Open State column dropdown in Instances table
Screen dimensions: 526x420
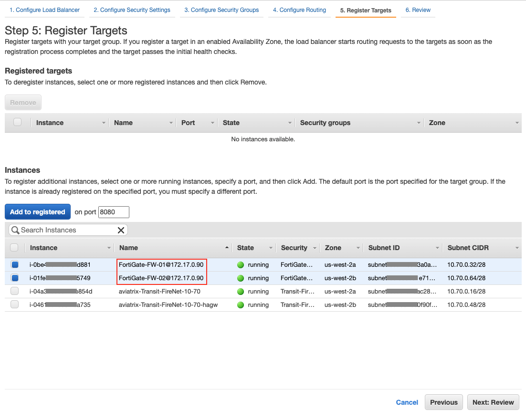point(271,248)
